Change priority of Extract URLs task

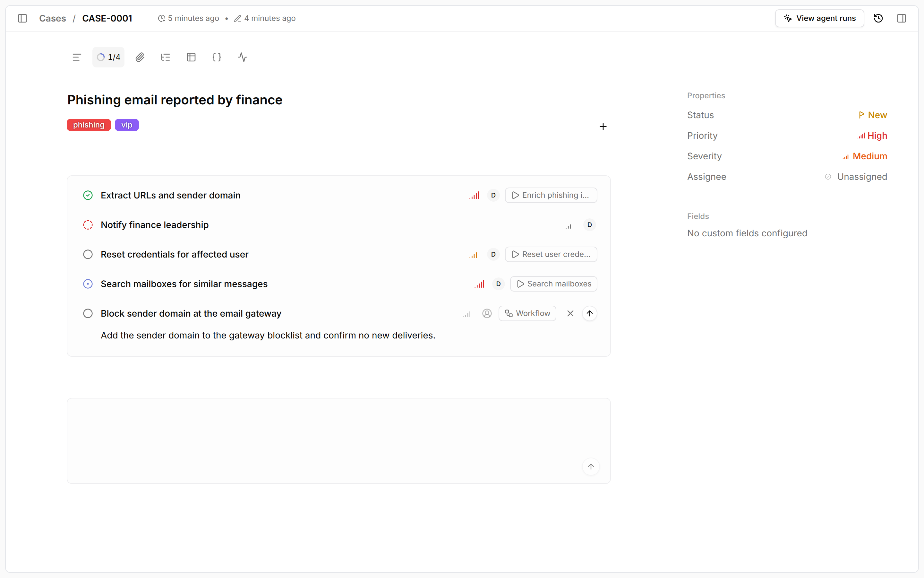(474, 195)
